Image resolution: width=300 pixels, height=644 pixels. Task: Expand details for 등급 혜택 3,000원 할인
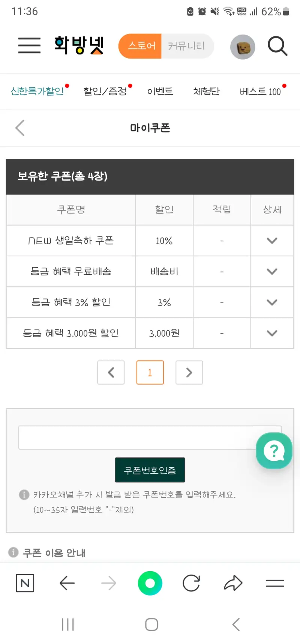coord(272,333)
